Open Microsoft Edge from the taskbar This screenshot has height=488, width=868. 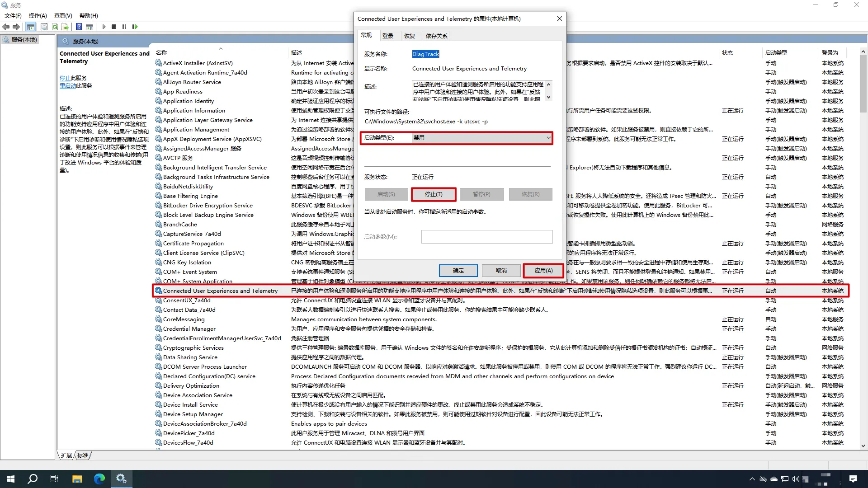point(99,479)
